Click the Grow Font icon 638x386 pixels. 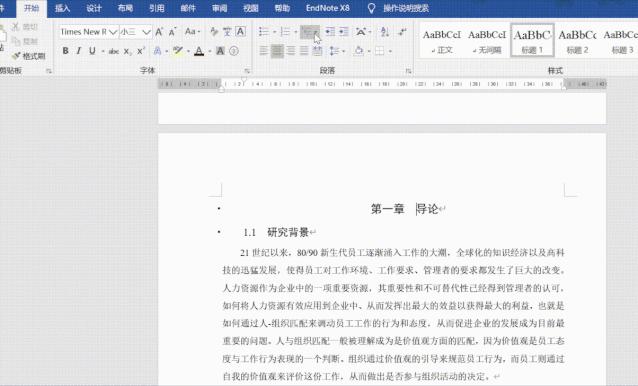[x=159, y=32]
